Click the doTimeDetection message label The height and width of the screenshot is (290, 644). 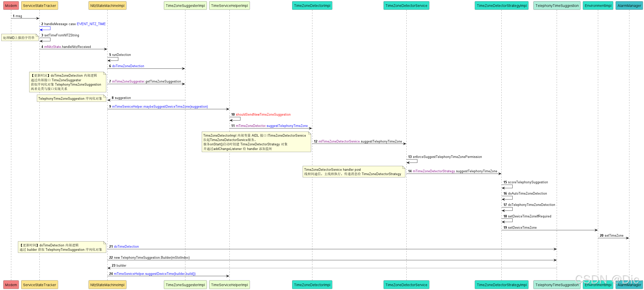(126, 247)
